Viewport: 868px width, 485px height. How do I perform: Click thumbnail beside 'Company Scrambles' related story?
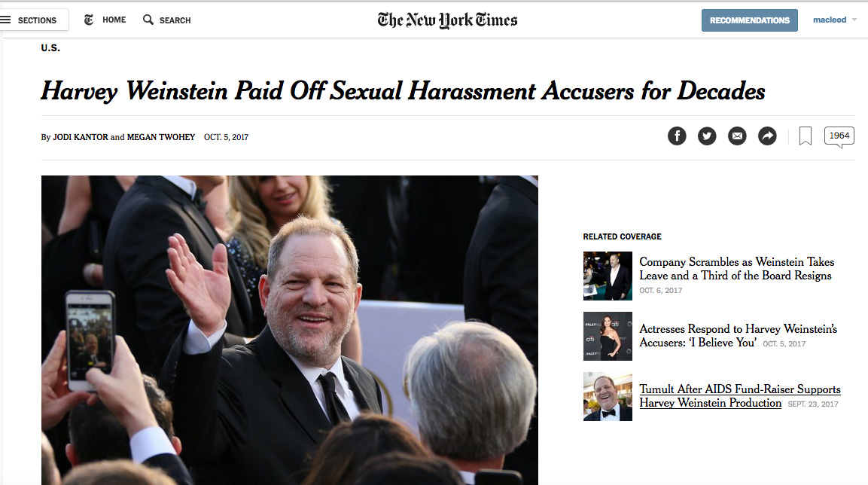(608, 276)
